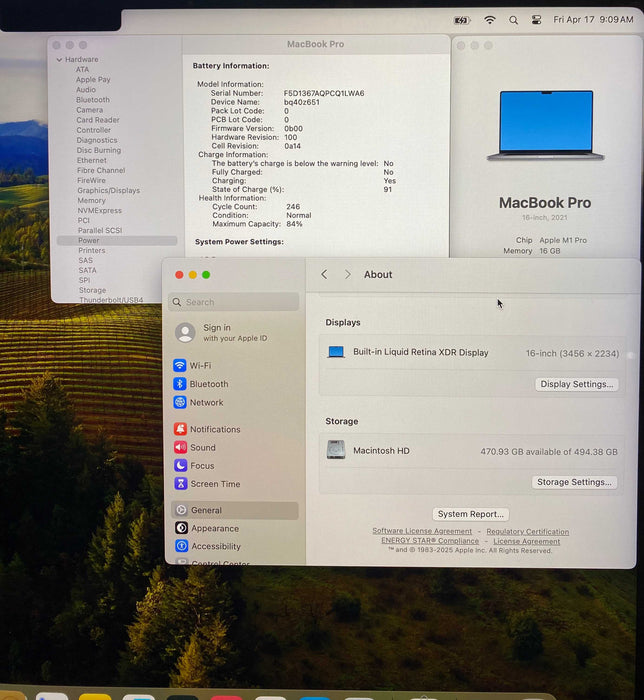The width and height of the screenshot is (644, 700).
Task: Click the Apple ID account avatar icon
Action: [185, 333]
